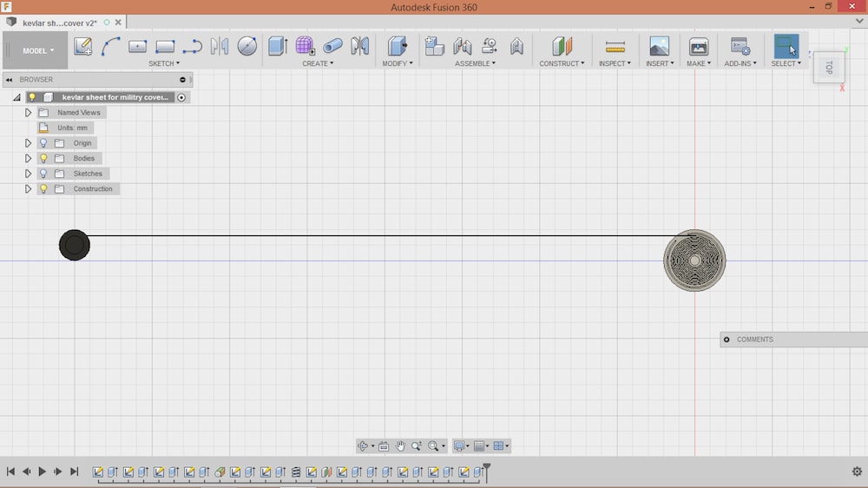
Task: Expand the Sketches folder
Action: click(x=28, y=174)
